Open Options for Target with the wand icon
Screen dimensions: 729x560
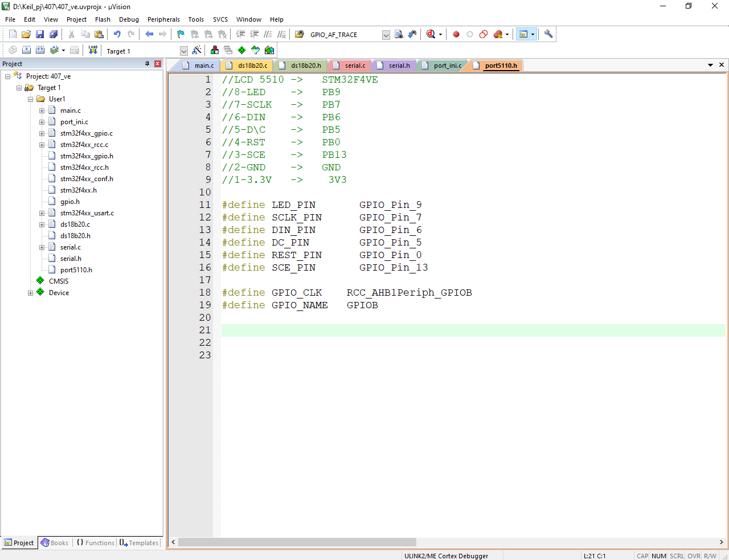[197, 50]
